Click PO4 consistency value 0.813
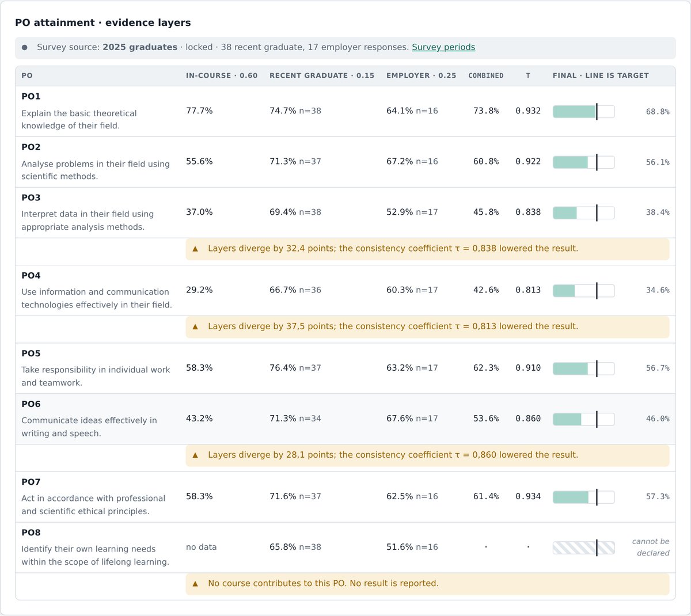 click(x=528, y=290)
